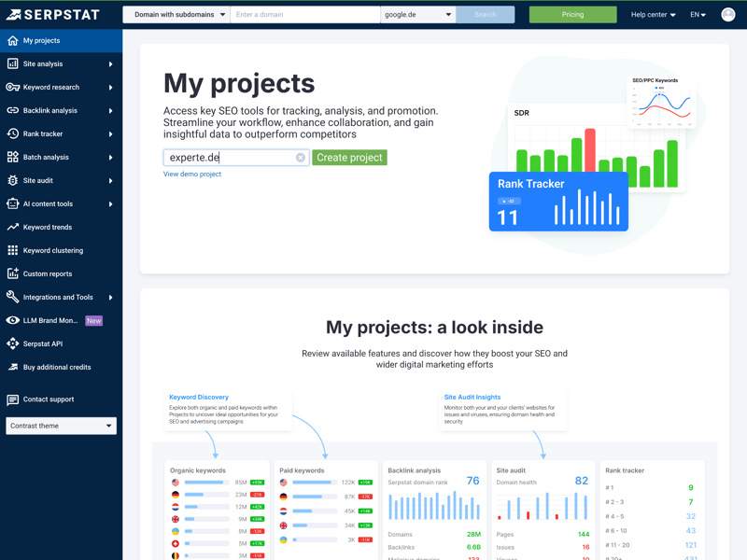Open the google.de search engine dropdown

417,15
